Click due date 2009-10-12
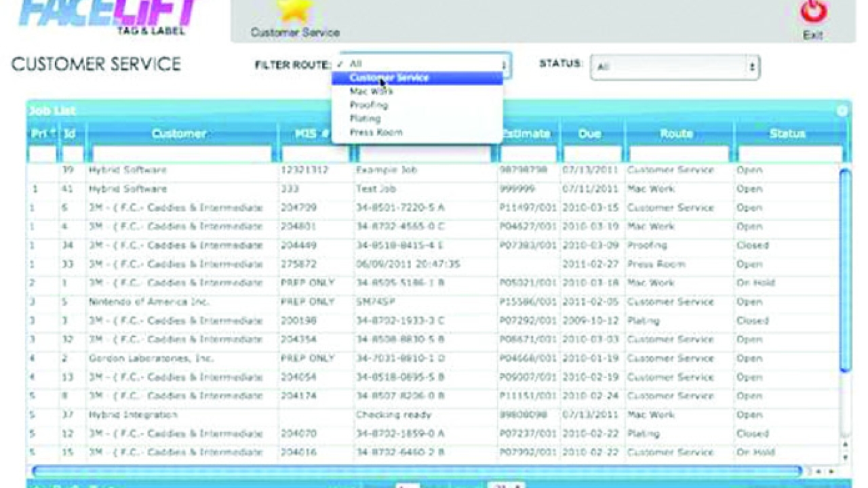 (x=590, y=321)
